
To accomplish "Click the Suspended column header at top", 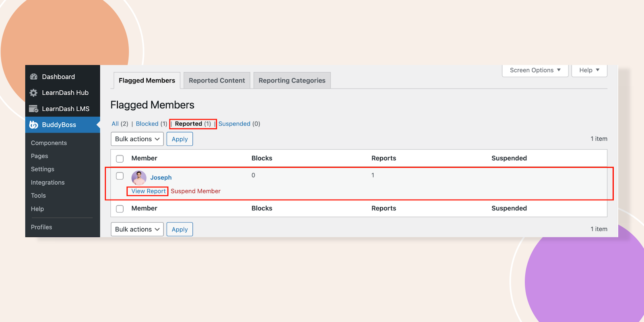I will [x=509, y=158].
